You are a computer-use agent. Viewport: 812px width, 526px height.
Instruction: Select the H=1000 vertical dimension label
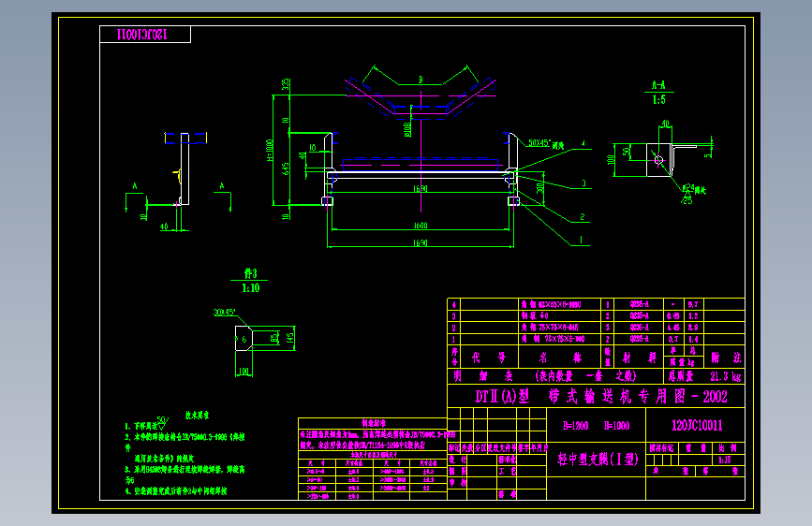tap(270, 150)
